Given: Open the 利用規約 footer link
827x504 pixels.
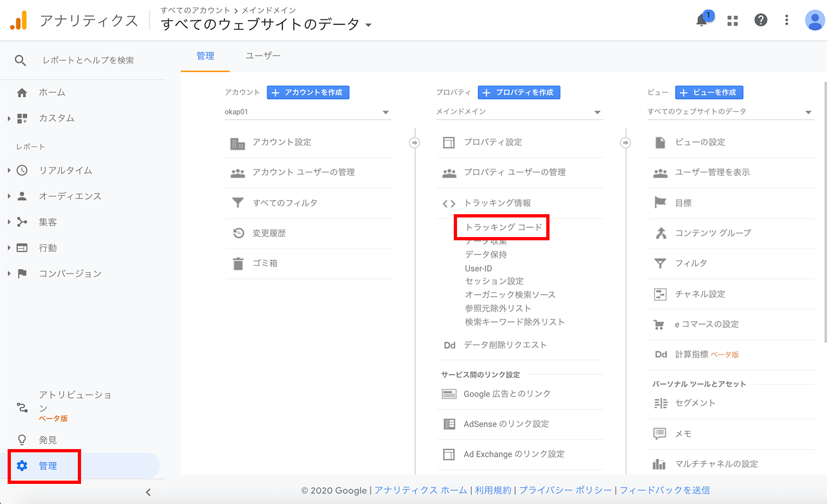Looking at the screenshot, I should coord(493,490).
